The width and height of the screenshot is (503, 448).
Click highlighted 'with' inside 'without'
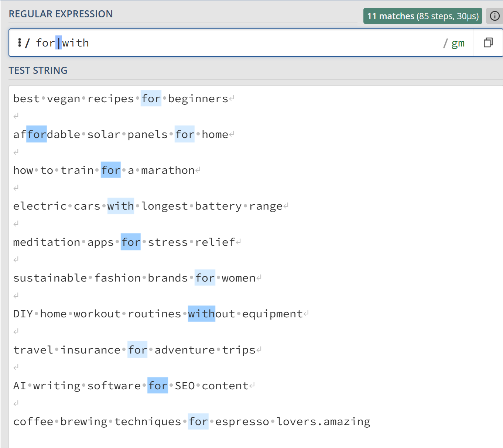click(201, 314)
